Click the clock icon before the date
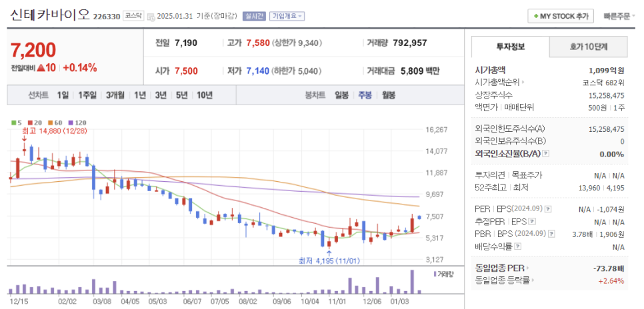This screenshot has height=309, width=644. coord(151,17)
